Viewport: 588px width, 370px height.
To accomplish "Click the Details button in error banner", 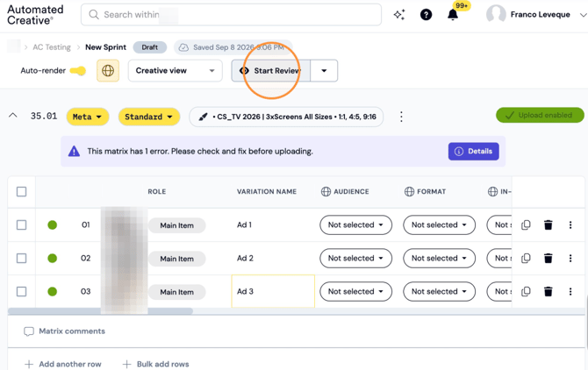I will click(x=473, y=152).
